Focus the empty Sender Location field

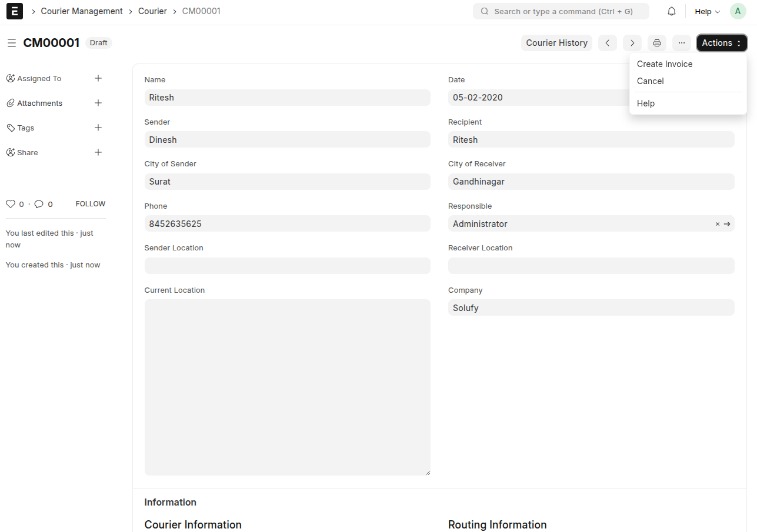click(x=288, y=266)
